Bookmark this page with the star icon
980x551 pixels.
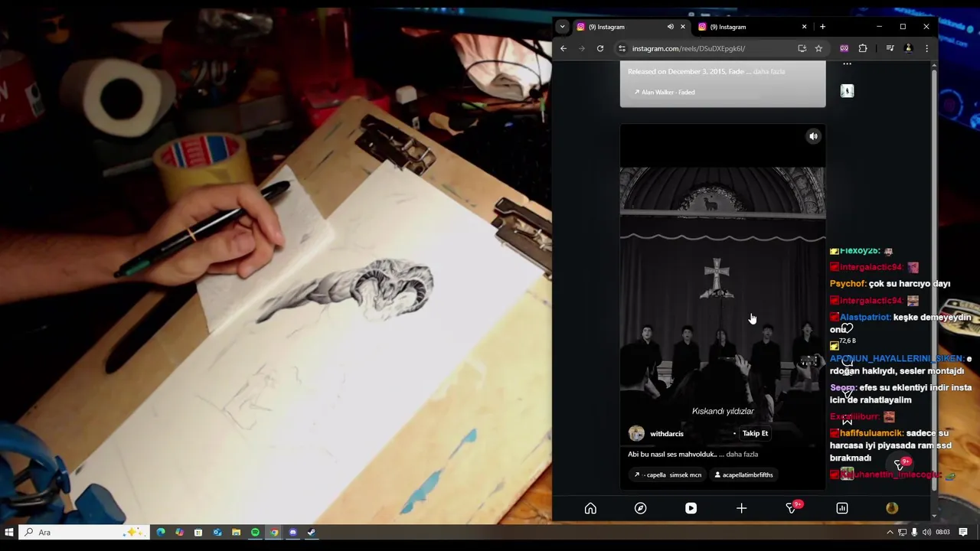818,48
